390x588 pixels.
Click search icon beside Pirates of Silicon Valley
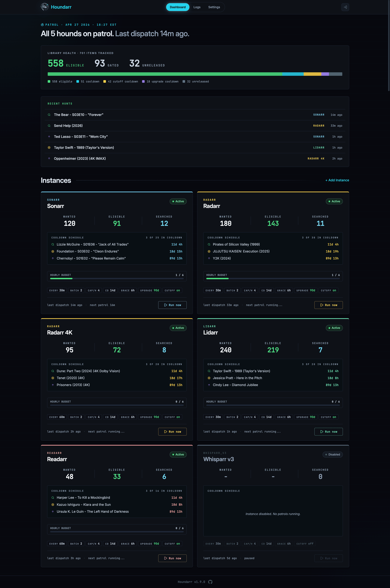tap(209, 244)
